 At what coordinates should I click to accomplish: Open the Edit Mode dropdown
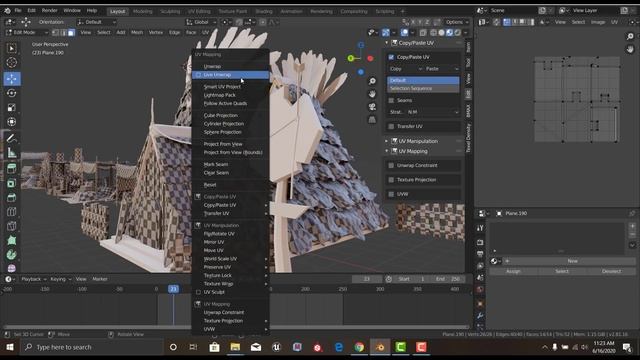pos(27,32)
